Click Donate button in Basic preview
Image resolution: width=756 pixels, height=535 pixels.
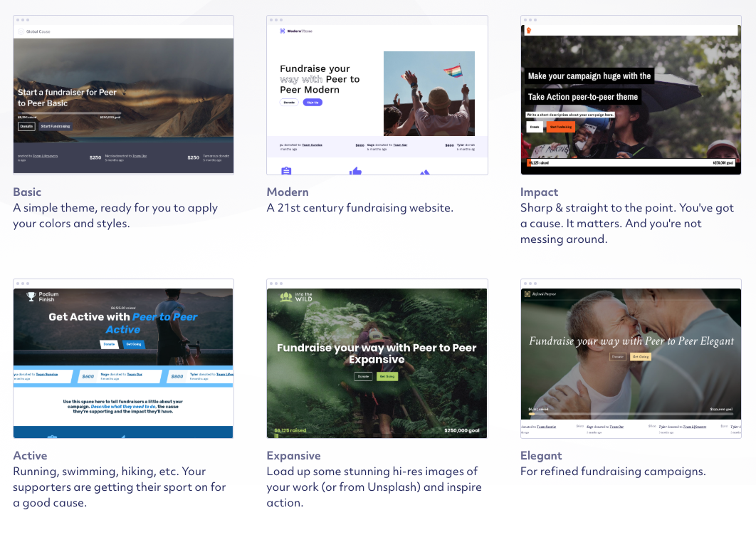coord(26,126)
